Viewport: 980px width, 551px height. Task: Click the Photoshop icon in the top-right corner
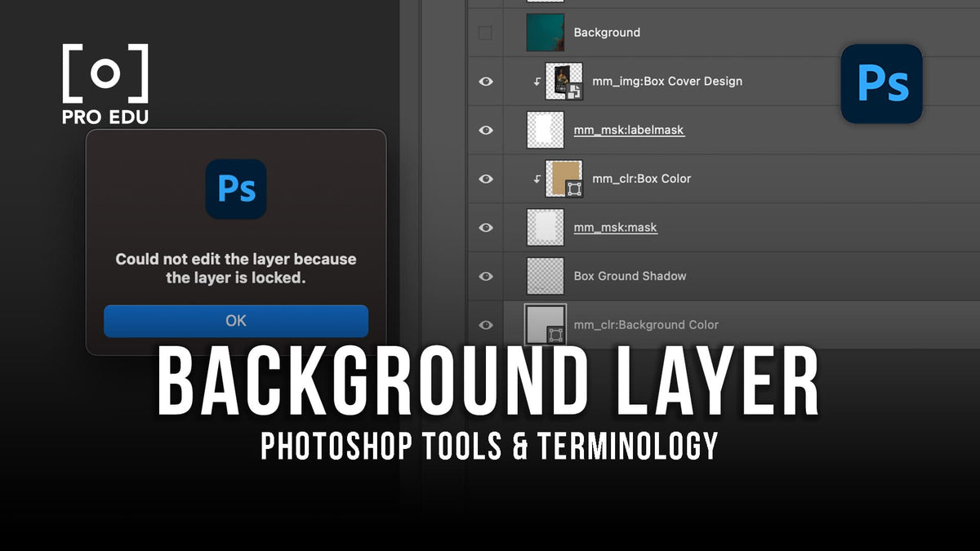pos(881,83)
